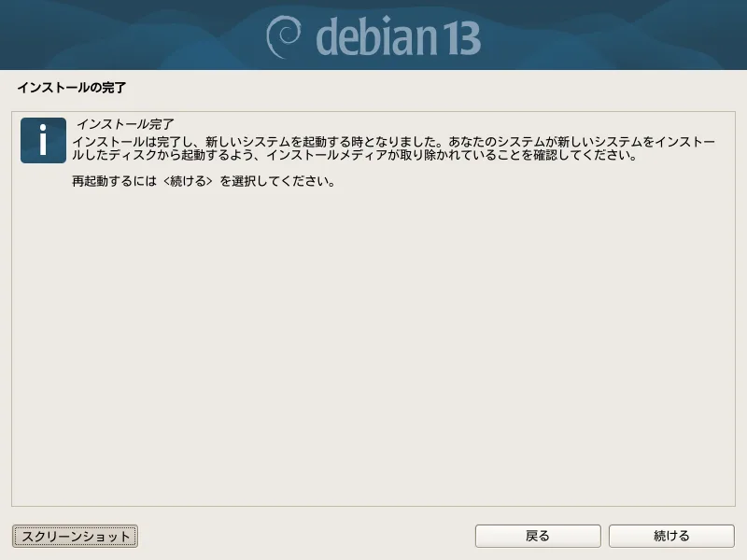Click the phrase を選択してください at instruction end

click(x=277, y=181)
